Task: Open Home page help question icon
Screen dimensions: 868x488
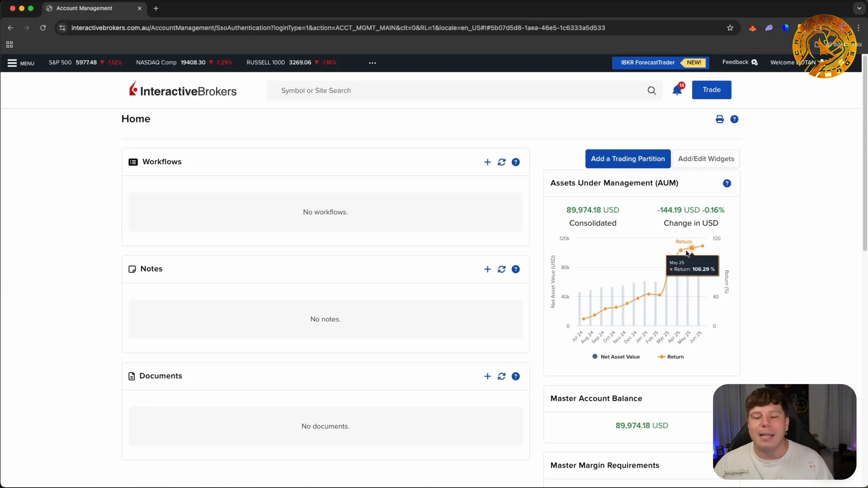Action: (734, 119)
